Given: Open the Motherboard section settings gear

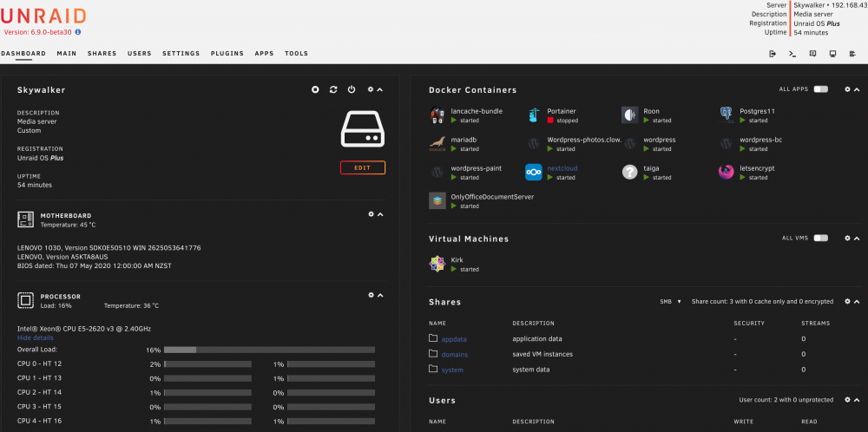Looking at the screenshot, I should tap(371, 214).
